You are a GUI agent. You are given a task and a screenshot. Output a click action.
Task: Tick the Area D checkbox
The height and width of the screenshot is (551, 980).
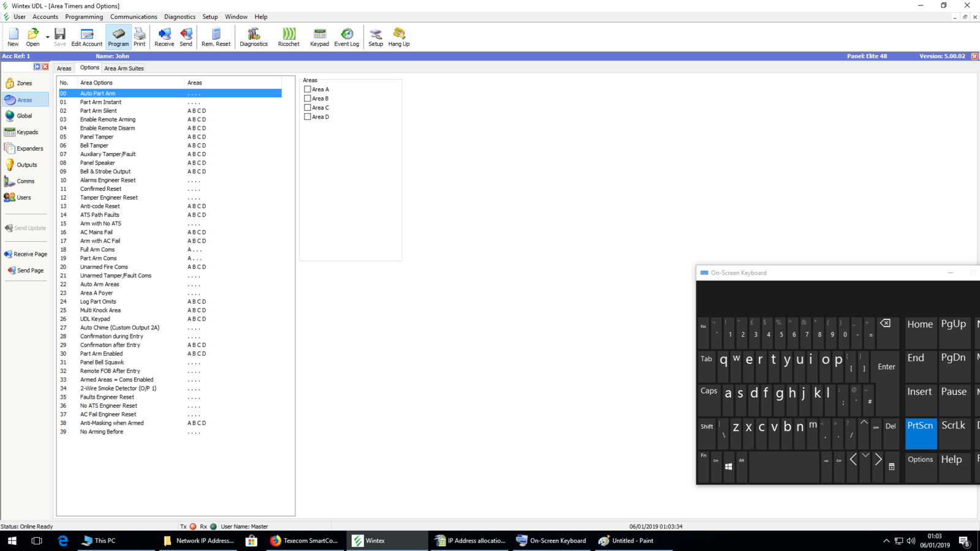pos(307,117)
